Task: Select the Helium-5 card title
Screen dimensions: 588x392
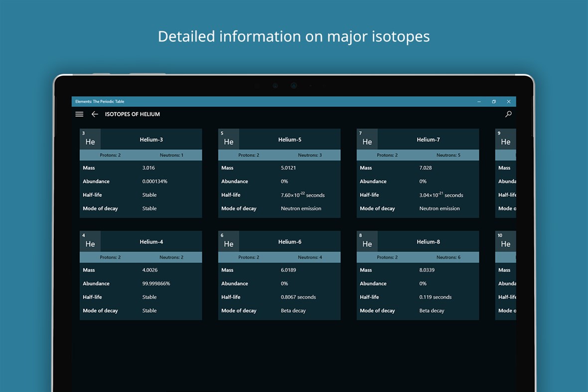Action: pyautogui.click(x=290, y=139)
